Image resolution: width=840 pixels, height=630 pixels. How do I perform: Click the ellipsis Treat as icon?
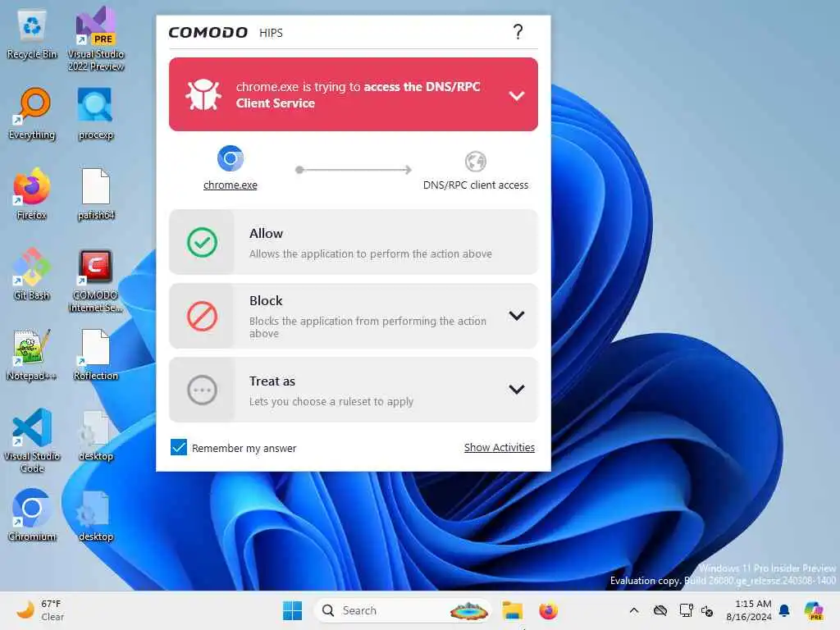203,390
